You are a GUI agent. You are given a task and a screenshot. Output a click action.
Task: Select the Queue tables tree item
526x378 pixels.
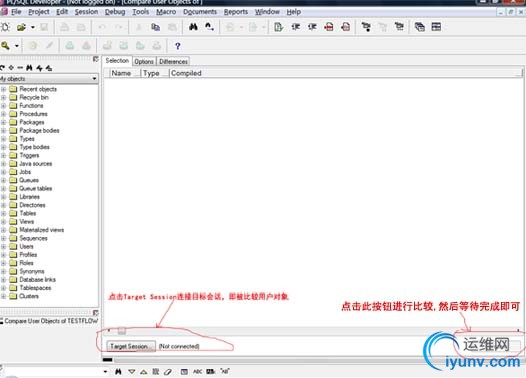click(x=36, y=188)
